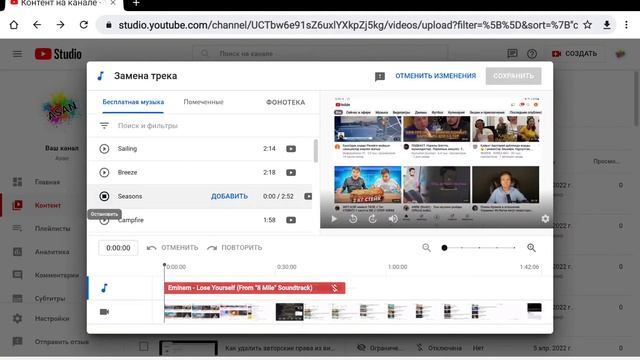This screenshot has height=360, width=640.
Task: Open the YouTube icon next to Sailing
Action: click(x=291, y=149)
